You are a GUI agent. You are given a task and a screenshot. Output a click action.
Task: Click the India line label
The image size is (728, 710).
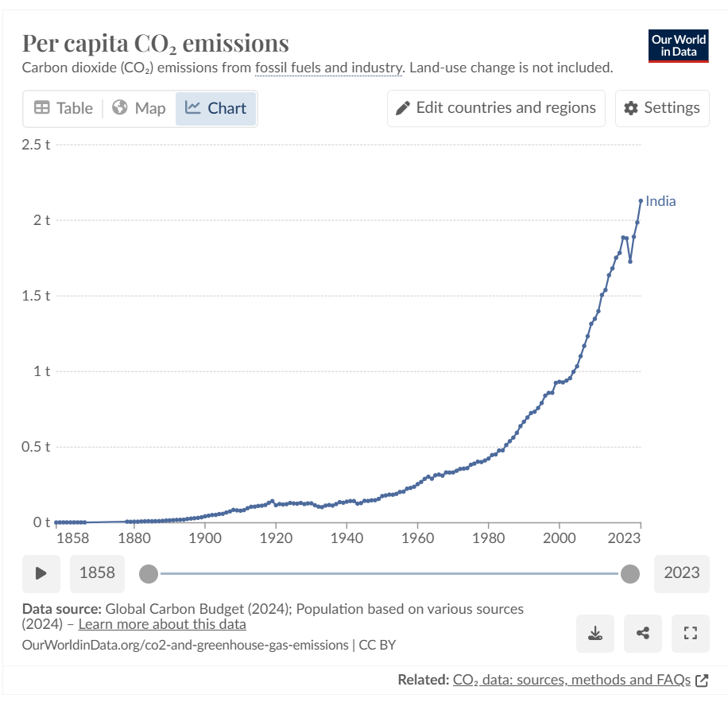[x=660, y=201]
